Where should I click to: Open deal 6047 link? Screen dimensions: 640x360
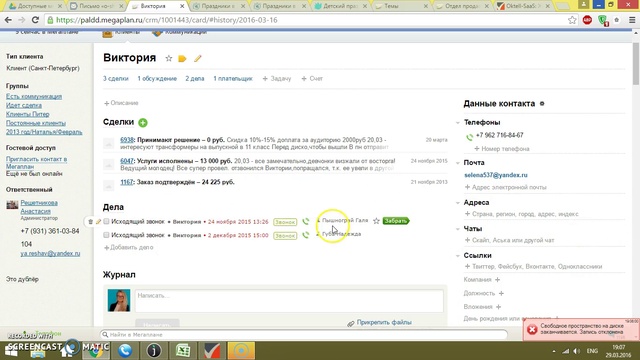[127, 161]
